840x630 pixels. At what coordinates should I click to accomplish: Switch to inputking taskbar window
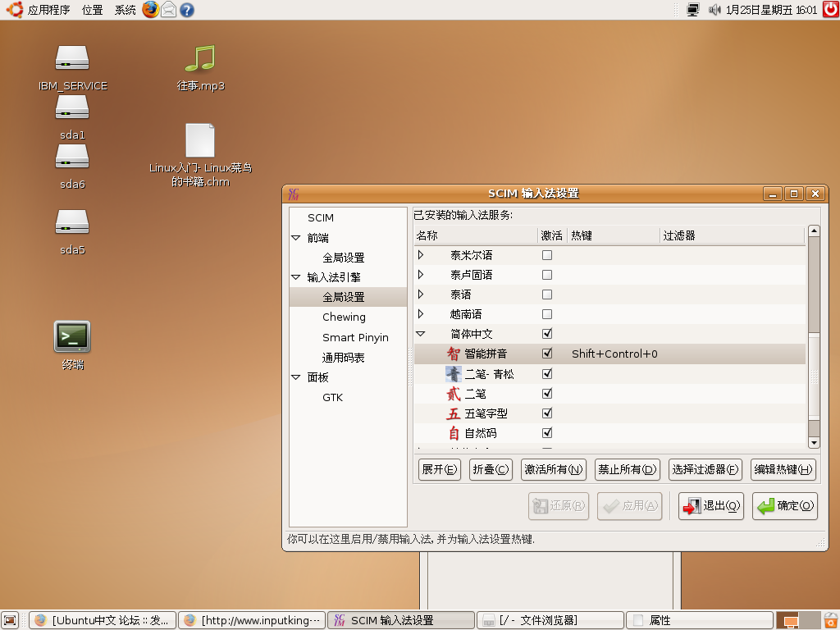(253, 620)
